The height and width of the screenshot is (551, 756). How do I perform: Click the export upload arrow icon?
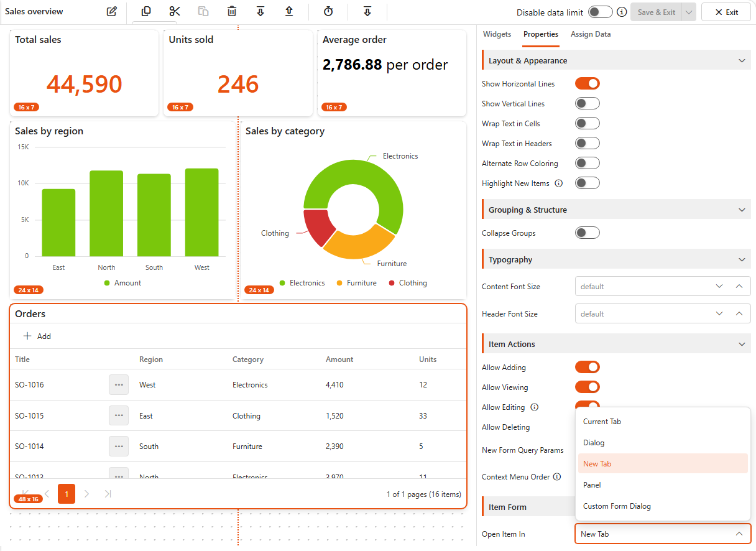pyautogui.click(x=289, y=12)
